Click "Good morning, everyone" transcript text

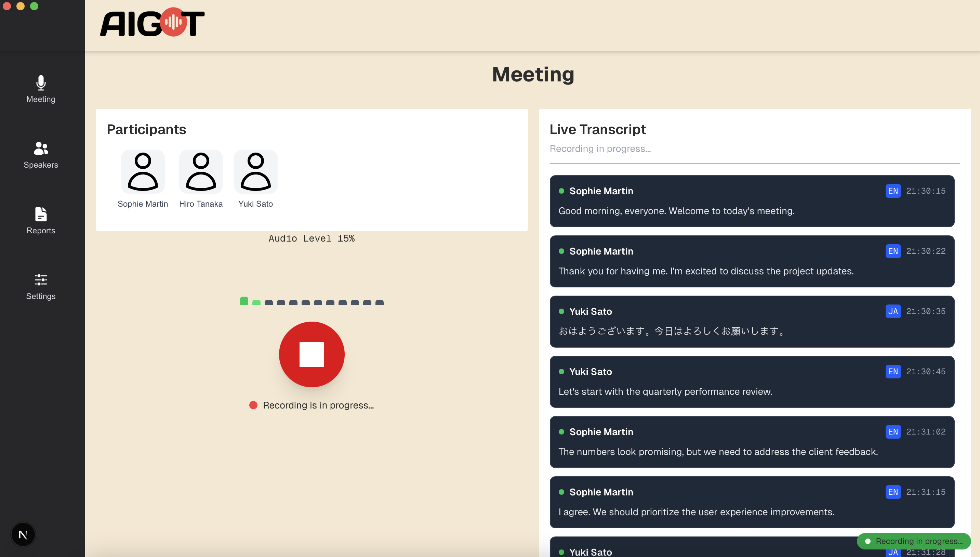click(676, 211)
